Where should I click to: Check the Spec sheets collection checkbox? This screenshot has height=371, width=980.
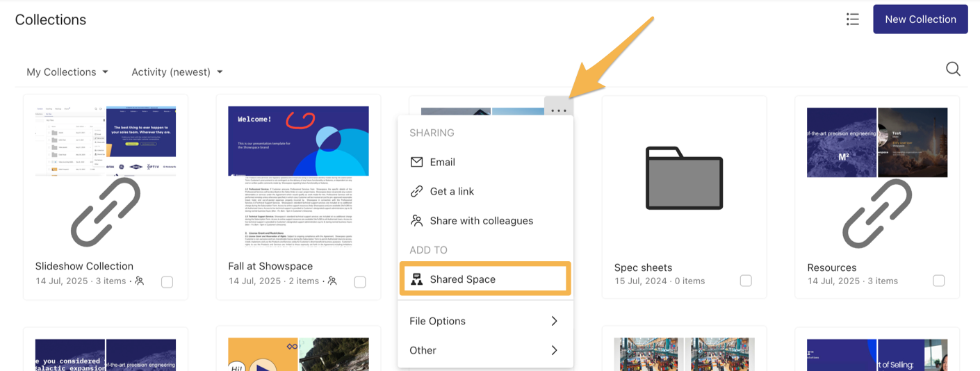click(746, 281)
